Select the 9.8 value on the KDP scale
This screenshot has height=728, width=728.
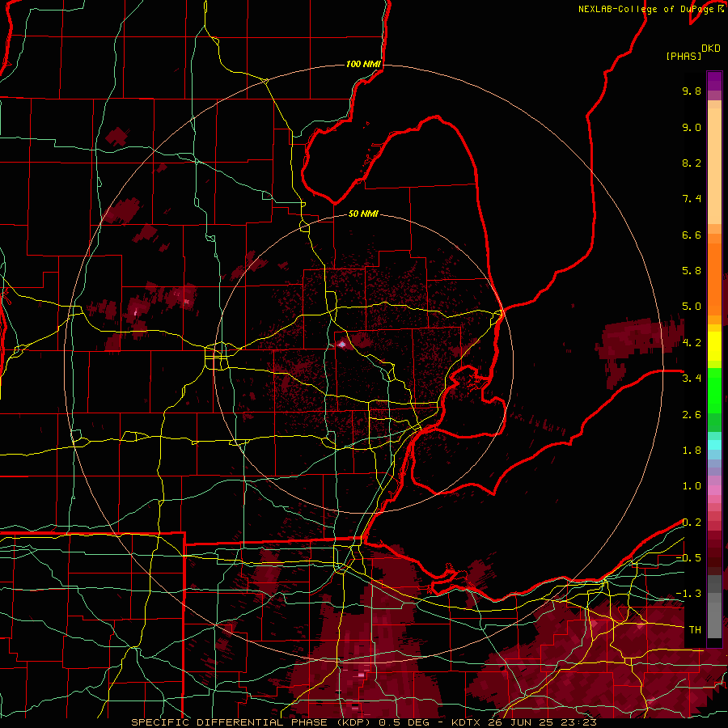(x=692, y=91)
